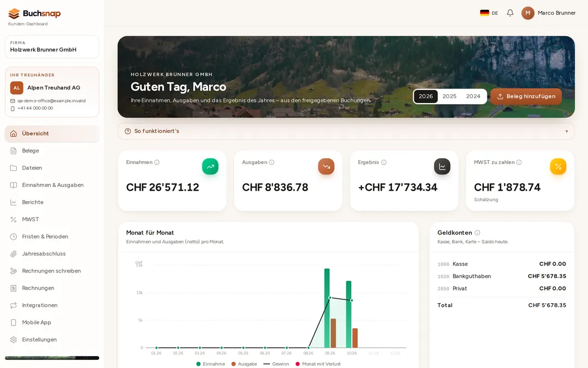Click the Einnahmen & Ausgaben book icon
The width and height of the screenshot is (588, 368).
click(14, 185)
